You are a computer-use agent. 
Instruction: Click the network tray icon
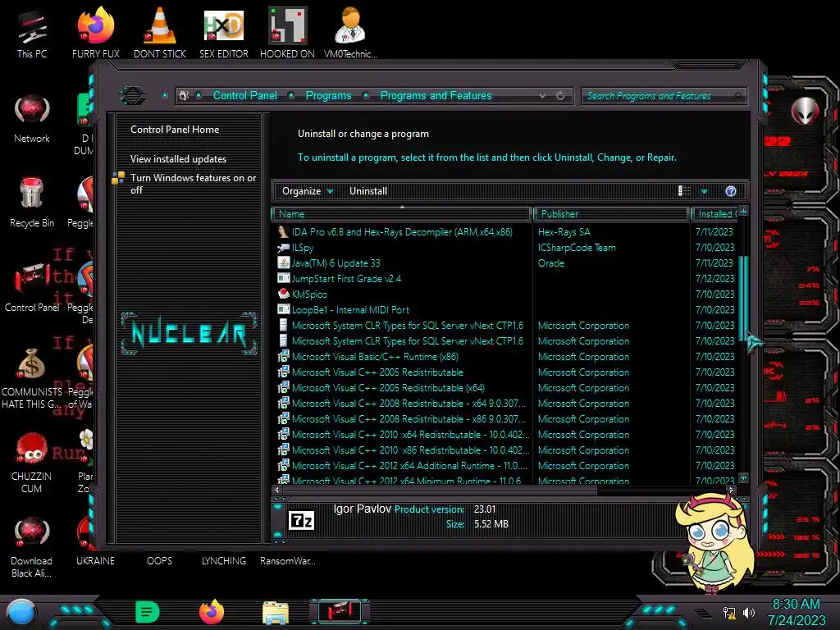pos(729,612)
